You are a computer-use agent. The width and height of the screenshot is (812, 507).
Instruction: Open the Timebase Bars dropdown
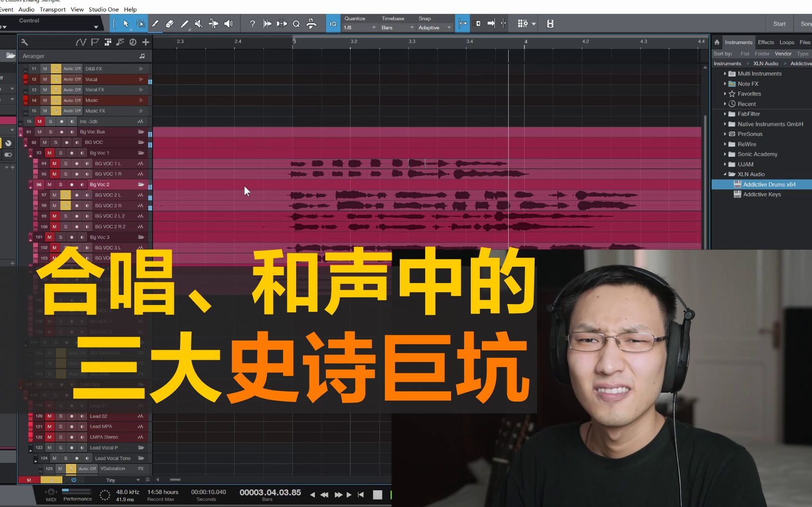tap(397, 27)
